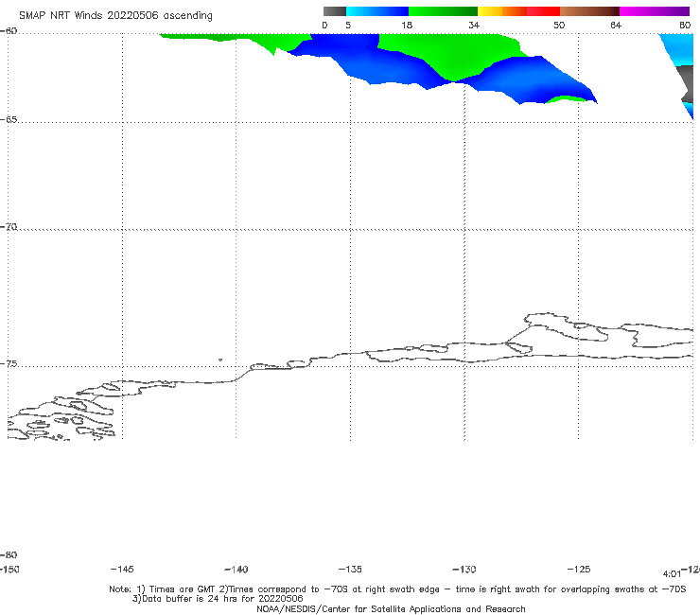
Task: Click the latitude label '-65'
Action: coord(9,120)
